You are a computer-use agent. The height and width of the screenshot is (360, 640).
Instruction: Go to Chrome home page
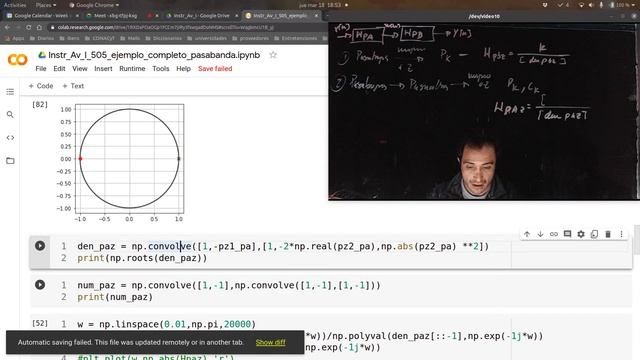pos(39,27)
